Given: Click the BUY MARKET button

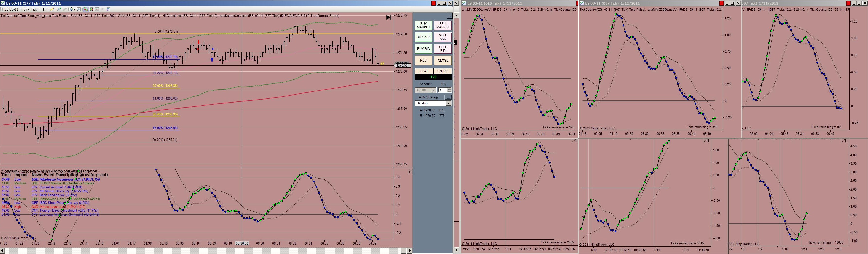Looking at the screenshot, I should (x=423, y=26).
